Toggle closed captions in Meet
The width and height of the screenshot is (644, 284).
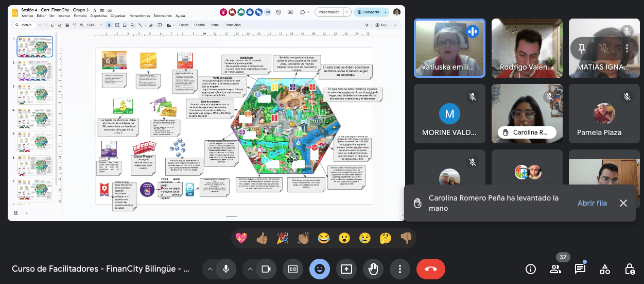click(293, 269)
